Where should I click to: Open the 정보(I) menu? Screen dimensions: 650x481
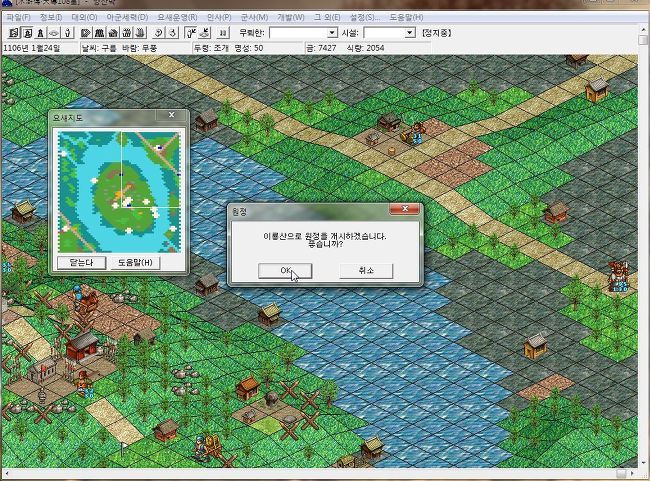pyautogui.click(x=51, y=17)
